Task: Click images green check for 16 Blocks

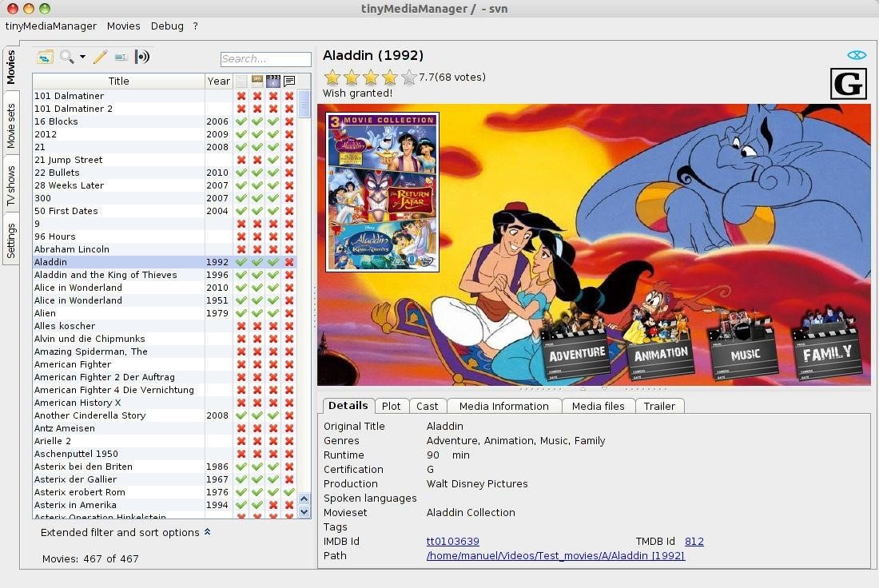Action: tap(257, 121)
